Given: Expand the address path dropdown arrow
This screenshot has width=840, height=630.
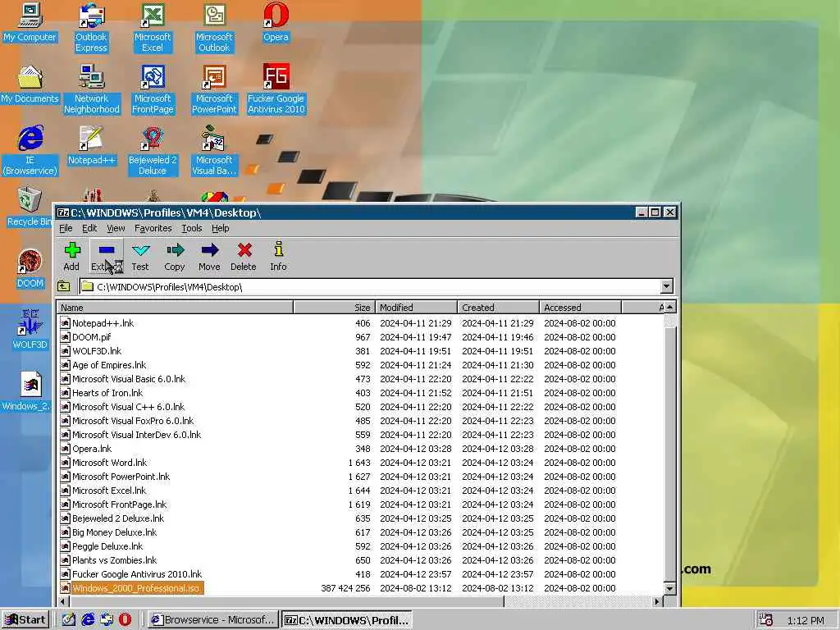Looking at the screenshot, I should (x=666, y=286).
